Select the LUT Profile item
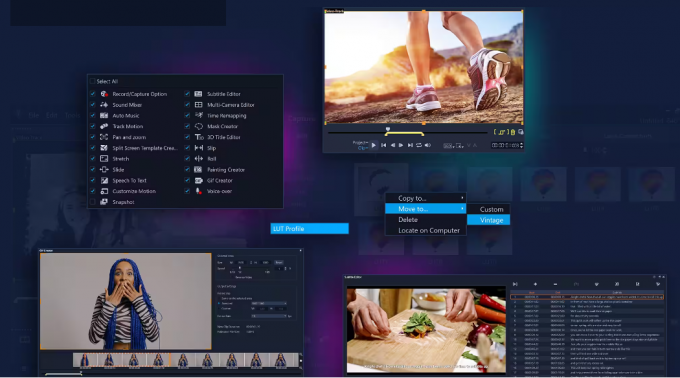The width and height of the screenshot is (680, 378). [x=309, y=228]
